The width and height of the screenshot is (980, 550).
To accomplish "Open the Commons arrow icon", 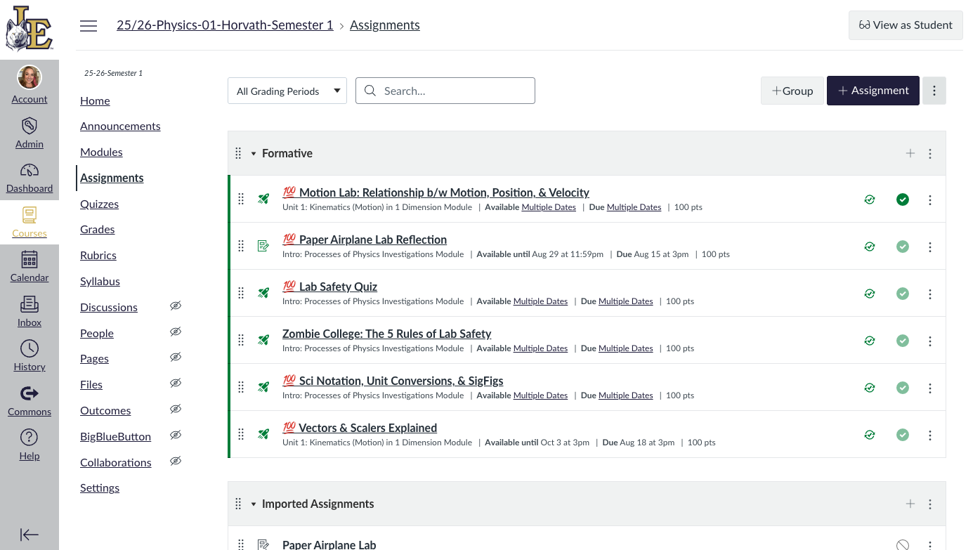I will coord(30,393).
